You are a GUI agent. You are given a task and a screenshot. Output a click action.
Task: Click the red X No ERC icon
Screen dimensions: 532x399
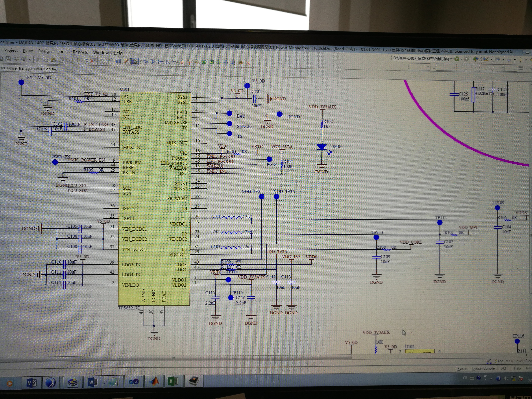(248, 63)
